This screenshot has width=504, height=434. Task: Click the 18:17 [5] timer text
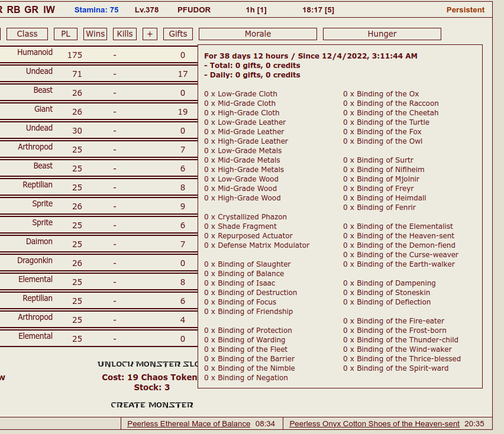click(x=318, y=10)
